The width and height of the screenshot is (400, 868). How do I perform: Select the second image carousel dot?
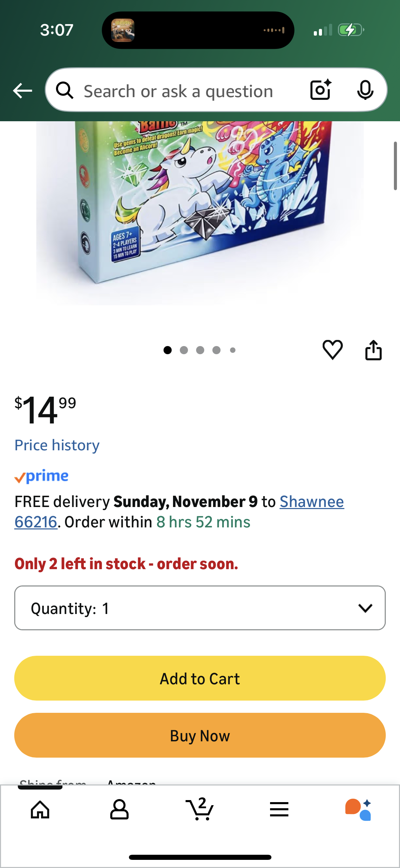[184, 350]
